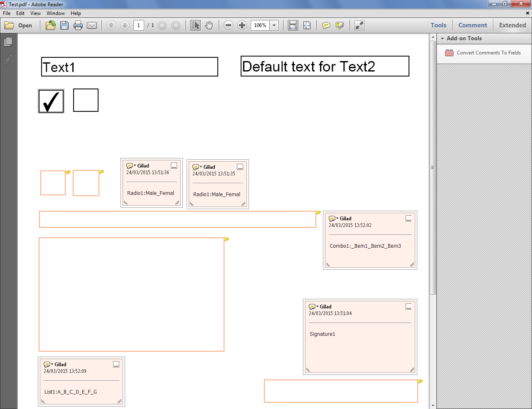Open the View menu
The width and height of the screenshot is (532, 409).
[35, 13]
